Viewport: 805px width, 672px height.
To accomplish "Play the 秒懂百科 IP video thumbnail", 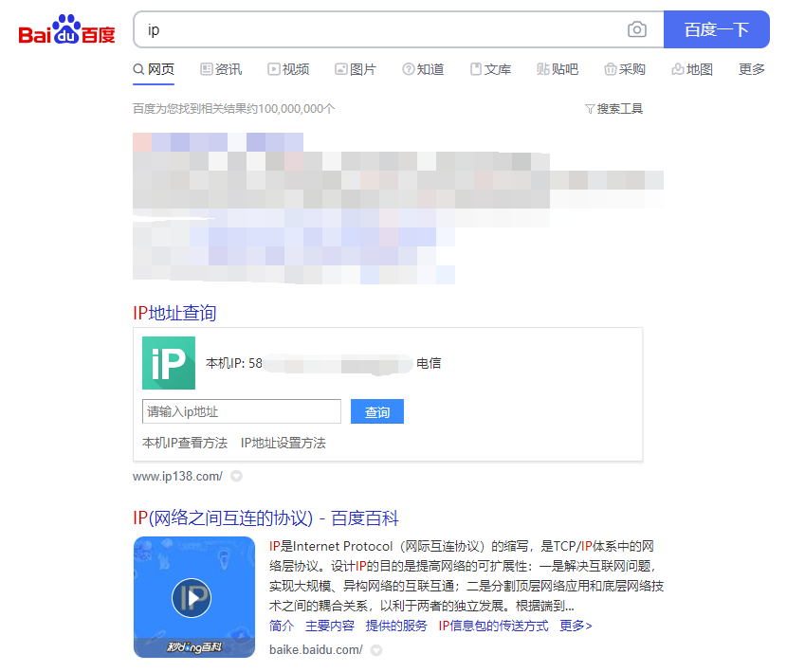I will point(194,597).
